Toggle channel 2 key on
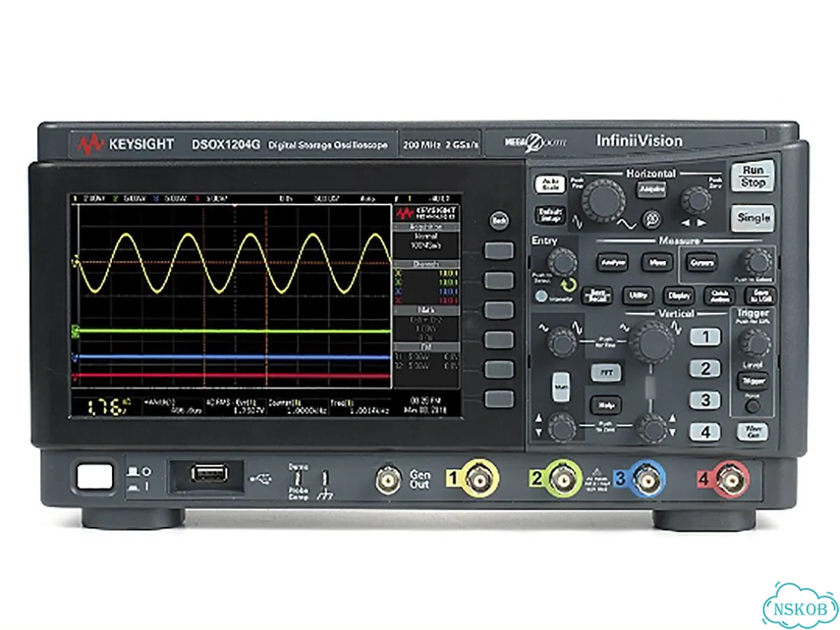Screen dimensions: 840x630 (x=705, y=369)
